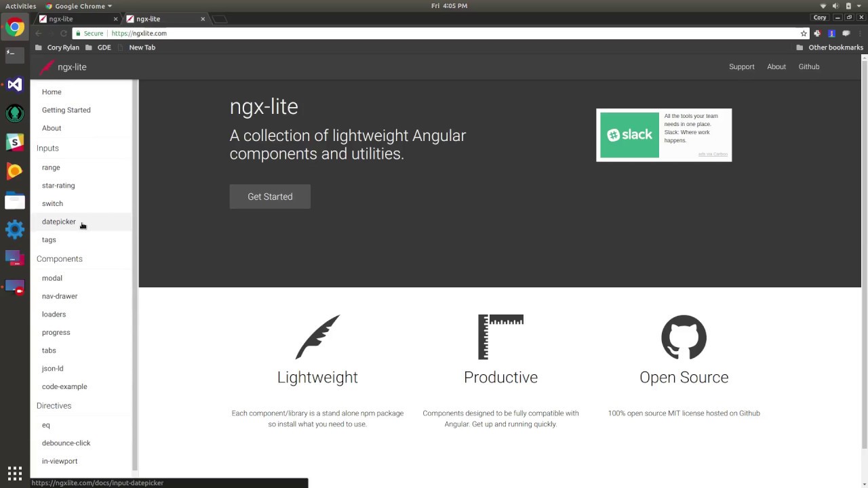
Task: Open the nav-drawer docs link
Action: [60, 296]
